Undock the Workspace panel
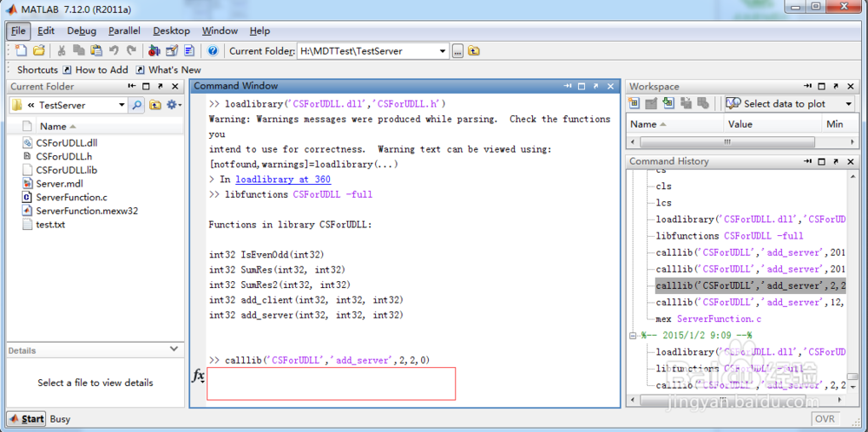The image size is (868, 432). pyautogui.click(x=835, y=86)
